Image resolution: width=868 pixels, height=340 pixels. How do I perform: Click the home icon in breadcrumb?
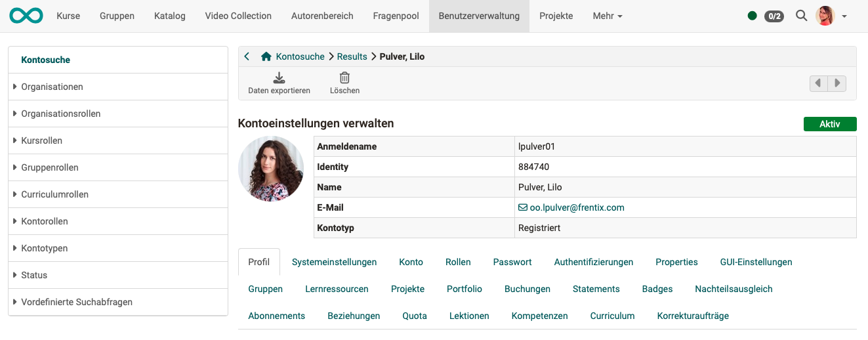pyautogui.click(x=266, y=56)
